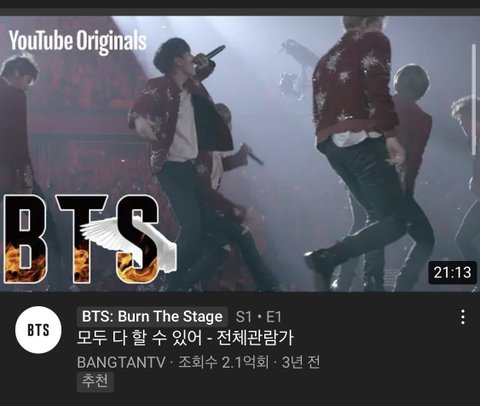The height and width of the screenshot is (406, 480).
Task: Tap the round BTS channel avatar
Action: 38,330
